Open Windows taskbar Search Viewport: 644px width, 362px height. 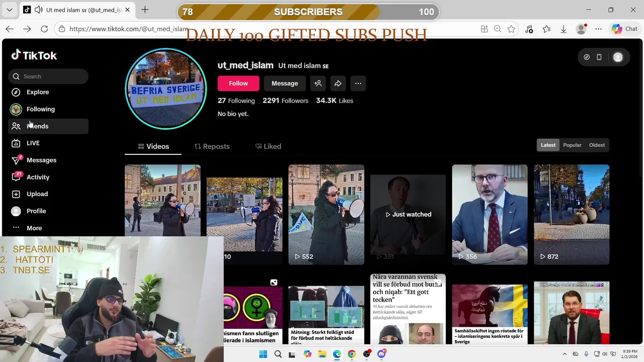278,354
